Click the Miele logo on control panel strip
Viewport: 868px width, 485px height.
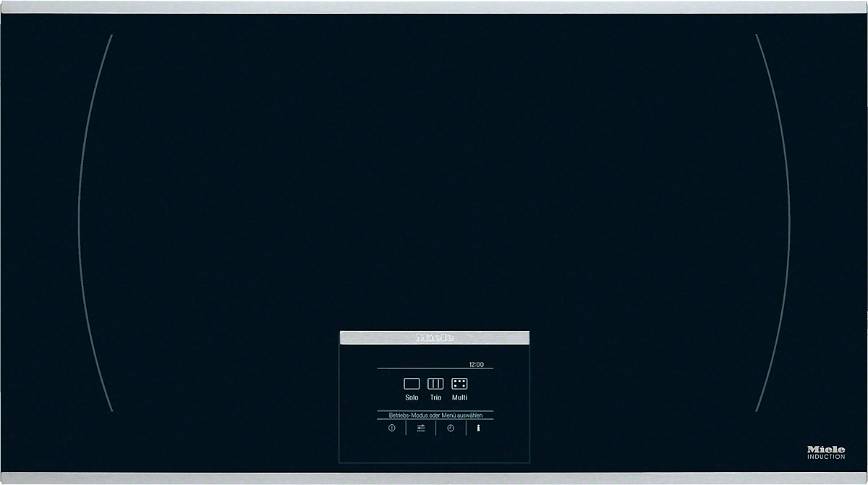pos(435,337)
